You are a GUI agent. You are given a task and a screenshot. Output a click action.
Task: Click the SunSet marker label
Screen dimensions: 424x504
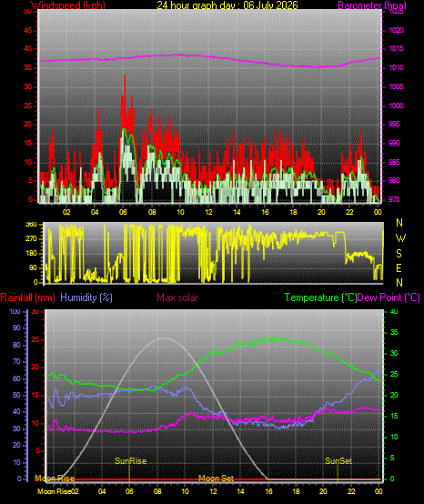point(338,461)
